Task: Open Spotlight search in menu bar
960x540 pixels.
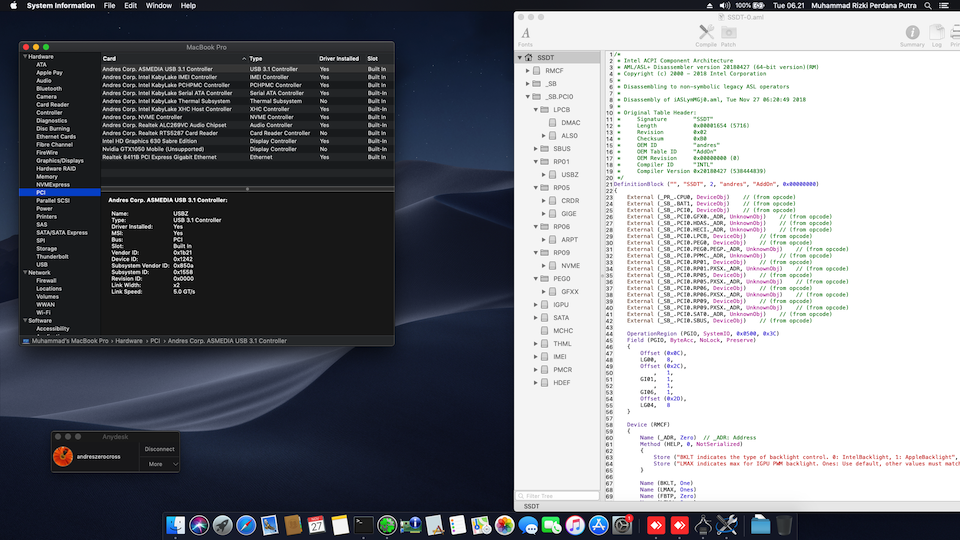Action: [x=930, y=5]
